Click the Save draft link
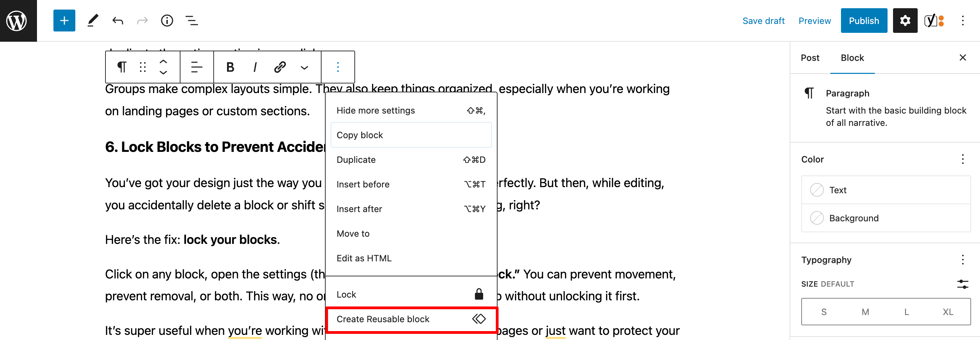The image size is (980, 340). [763, 21]
